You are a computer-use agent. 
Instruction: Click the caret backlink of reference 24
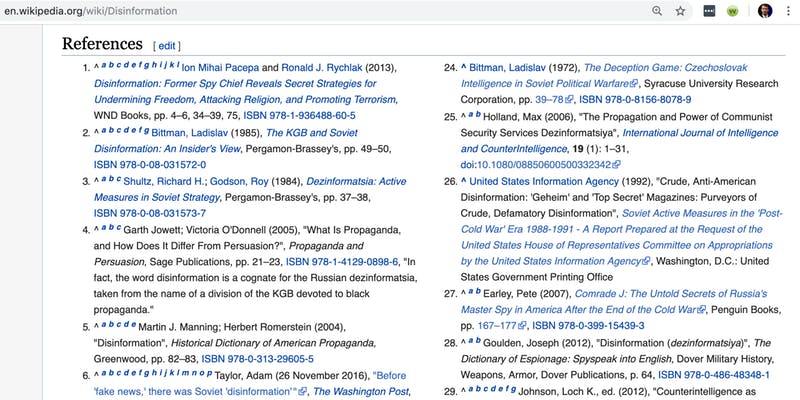click(x=464, y=67)
